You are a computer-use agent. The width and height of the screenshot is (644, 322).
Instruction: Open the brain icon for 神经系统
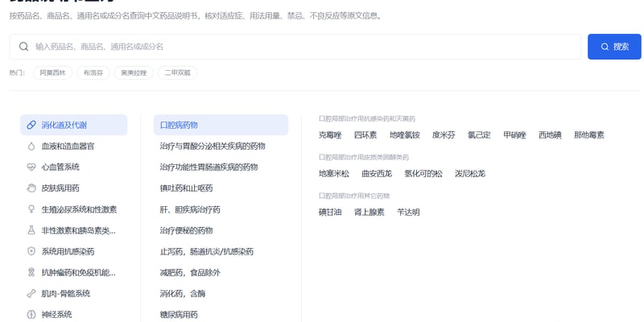[x=31, y=315]
